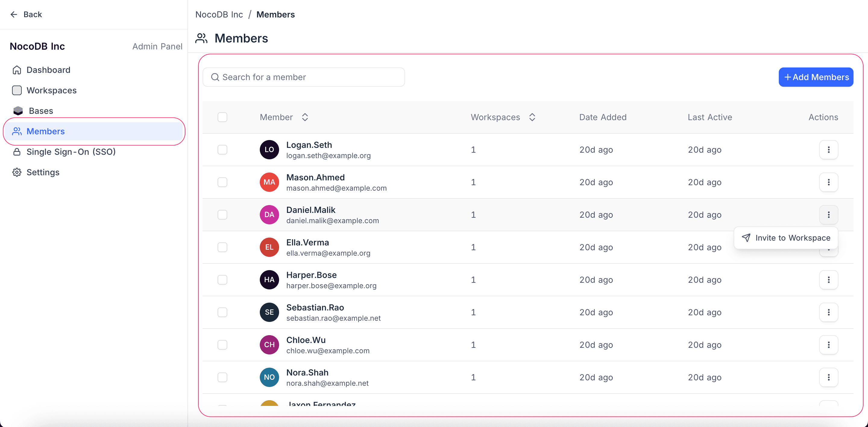Open actions dropdown for Sebastian.Rao
This screenshot has width=868, height=427.
[x=828, y=312]
